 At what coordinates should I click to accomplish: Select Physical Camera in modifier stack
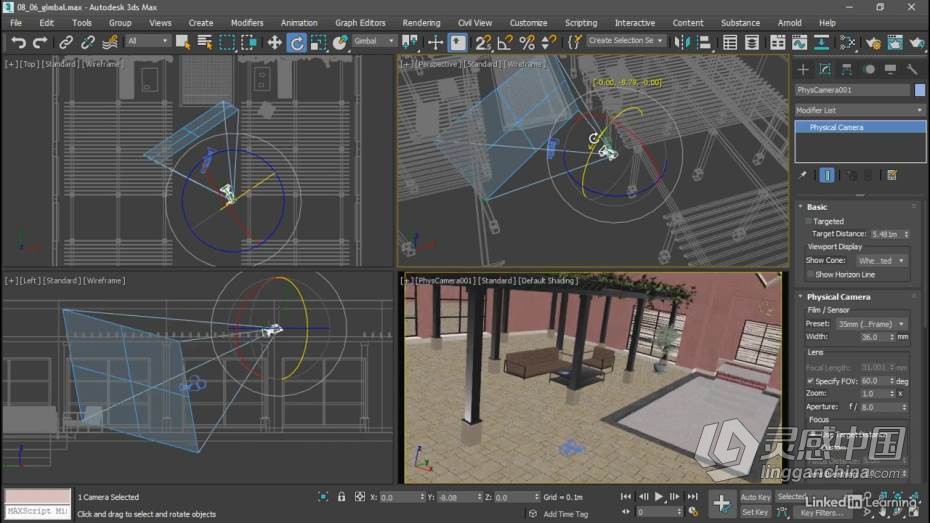(x=860, y=127)
